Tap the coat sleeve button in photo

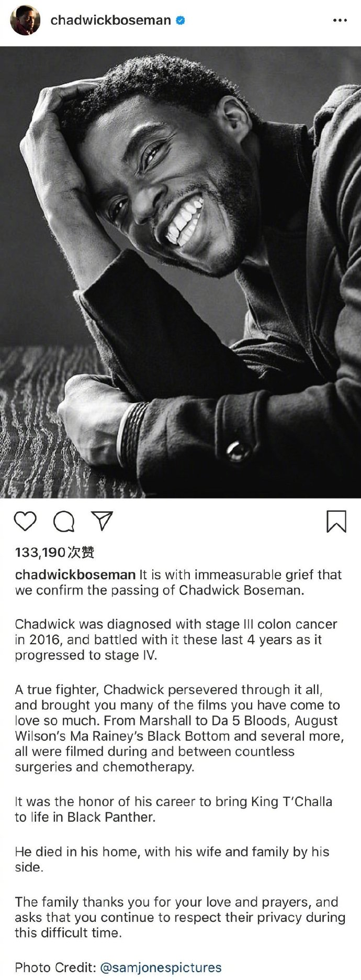[238, 451]
